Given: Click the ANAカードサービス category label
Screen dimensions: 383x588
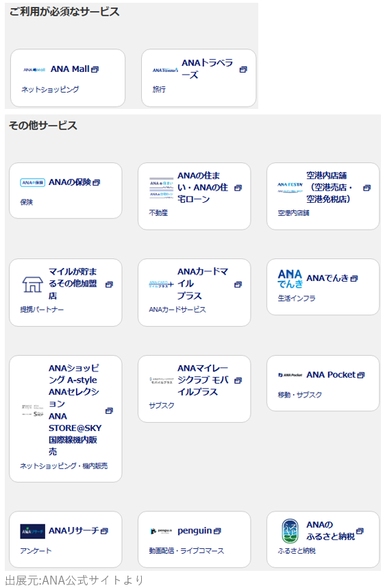Looking at the screenshot, I should pos(177,309).
